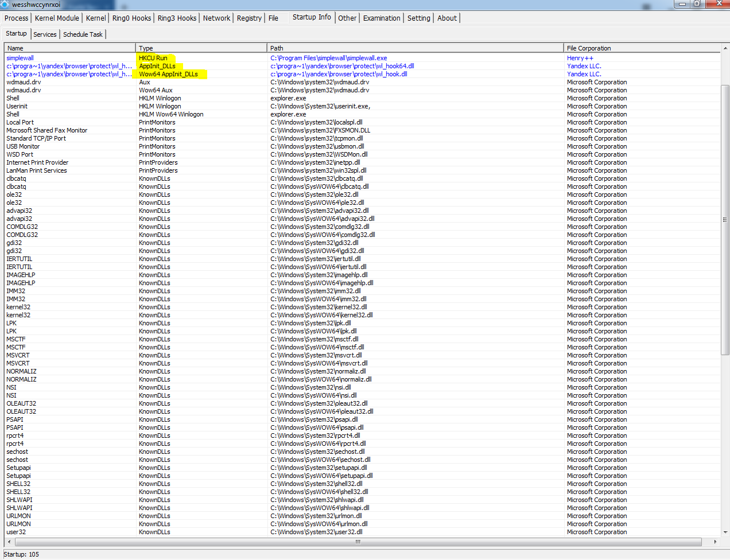Go to the Registry tab
The image size is (730, 560).
click(249, 18)
